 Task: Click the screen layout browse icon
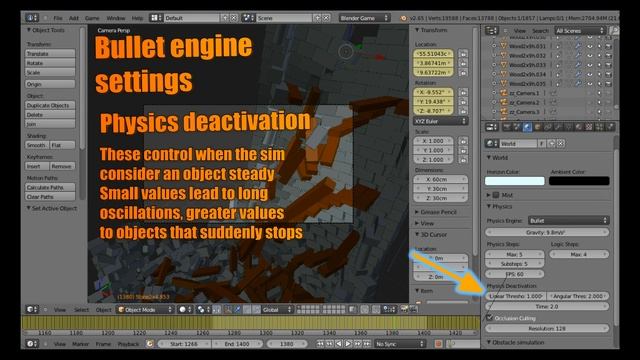[156, 18]
